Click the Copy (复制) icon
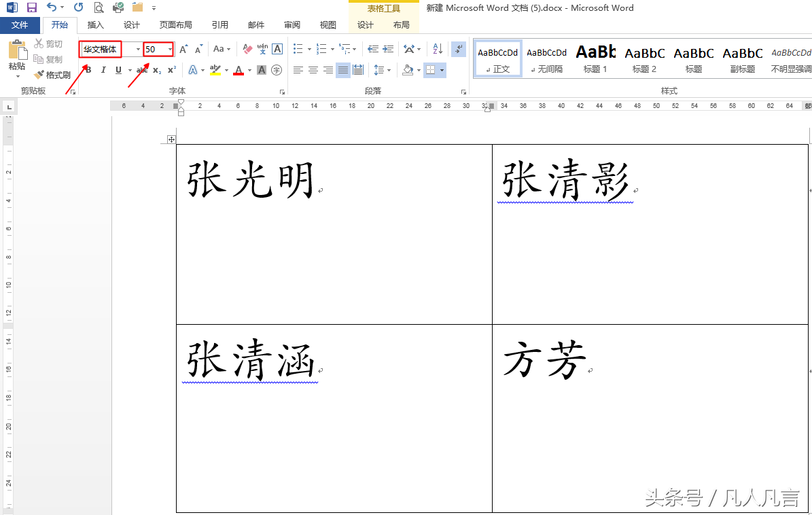812x515 pixels. 48,60
